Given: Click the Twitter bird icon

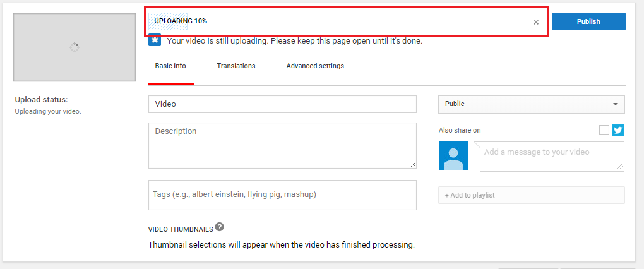Looking at the screenshot, I should tap(617, 130).
